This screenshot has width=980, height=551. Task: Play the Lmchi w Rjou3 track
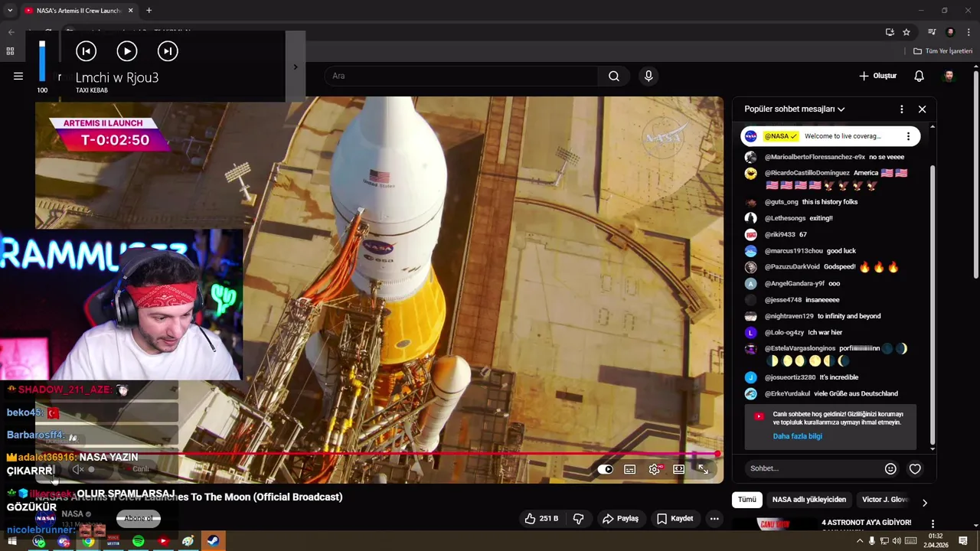(x=127, y=51)
